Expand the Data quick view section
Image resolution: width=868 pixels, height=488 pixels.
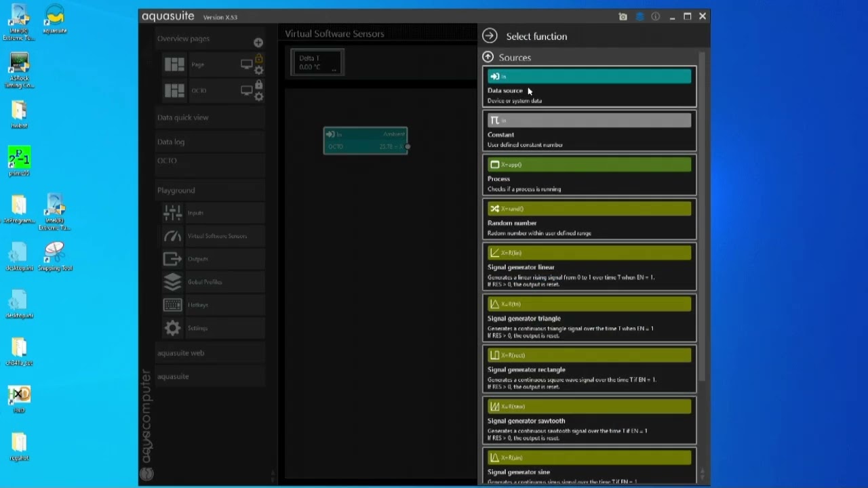[x=210, y=117]
